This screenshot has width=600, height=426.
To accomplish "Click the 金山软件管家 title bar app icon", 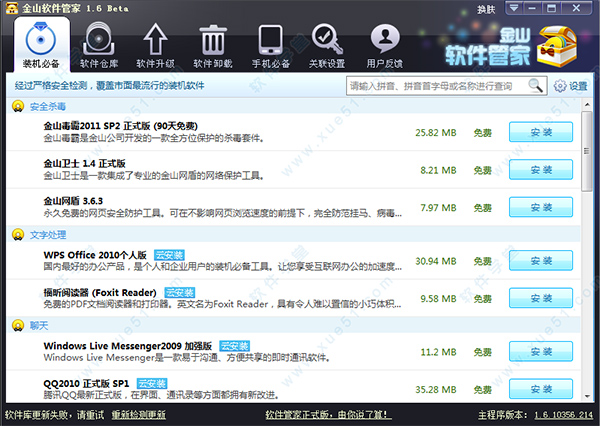I will [x=11, y=8].
